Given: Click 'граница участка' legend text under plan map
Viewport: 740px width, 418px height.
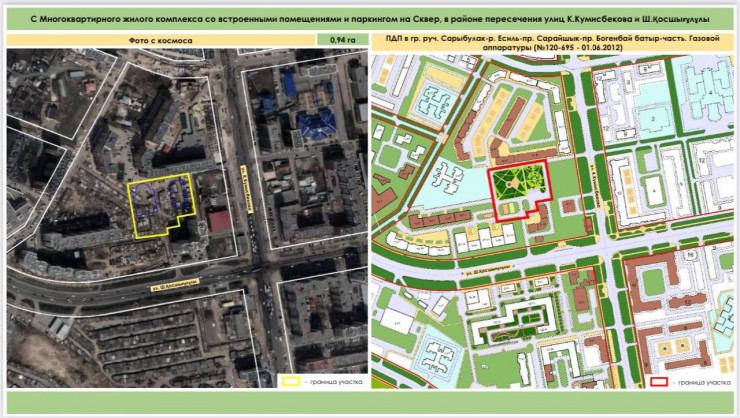Looking at the screenshot, I should (x=701, y=381).
